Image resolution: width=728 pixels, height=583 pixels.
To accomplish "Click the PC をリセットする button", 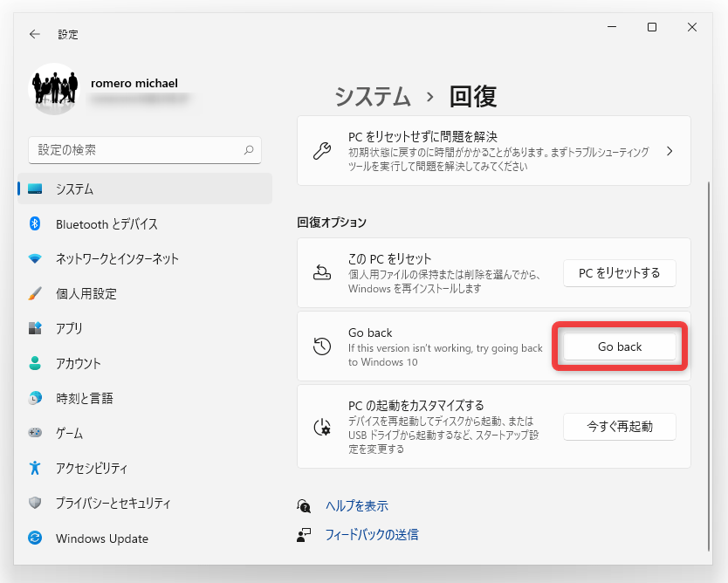I will click(x=620, y=273).
